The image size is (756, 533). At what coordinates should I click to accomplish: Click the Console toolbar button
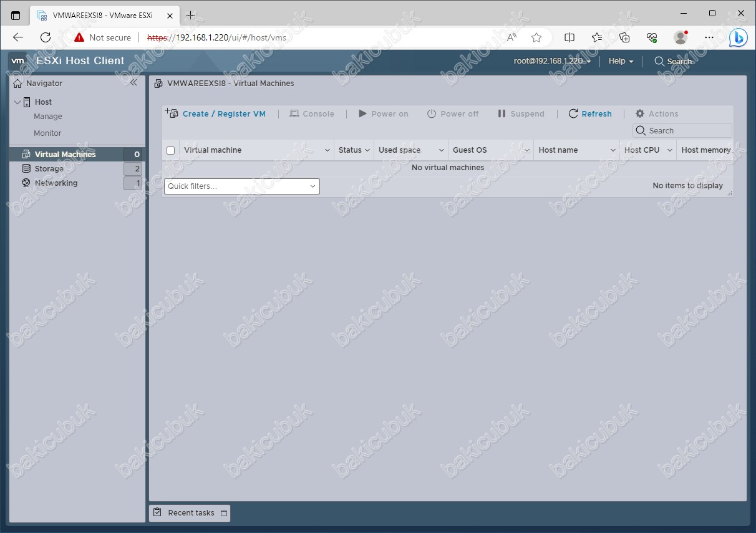(x=312, y=113)
